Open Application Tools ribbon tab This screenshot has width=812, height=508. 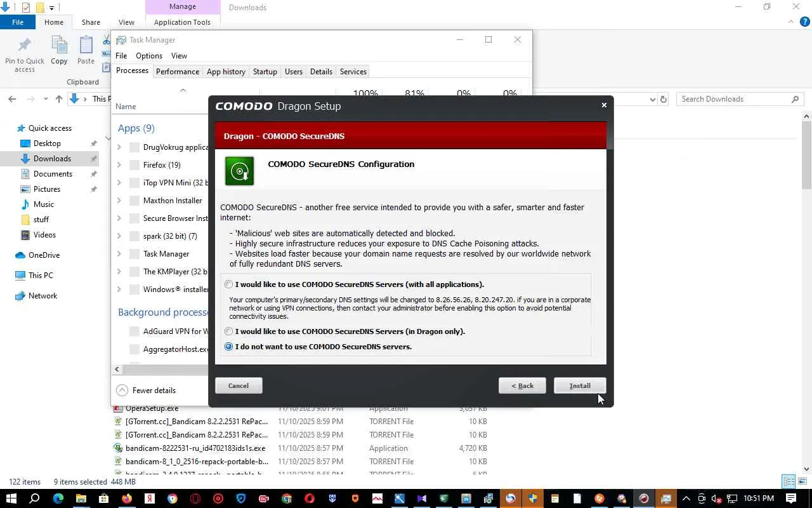[x=182, y=22]
